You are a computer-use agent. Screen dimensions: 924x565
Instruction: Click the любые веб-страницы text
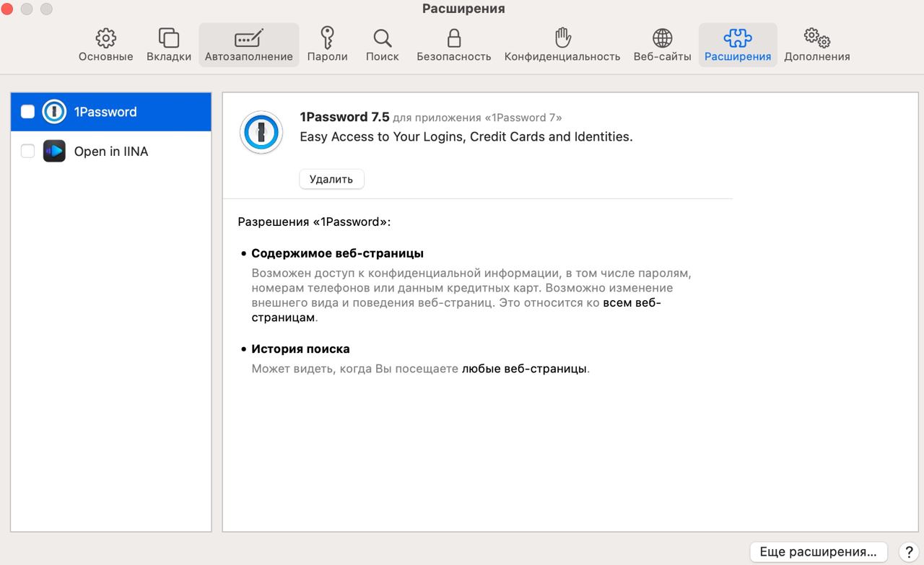point(524,369)
